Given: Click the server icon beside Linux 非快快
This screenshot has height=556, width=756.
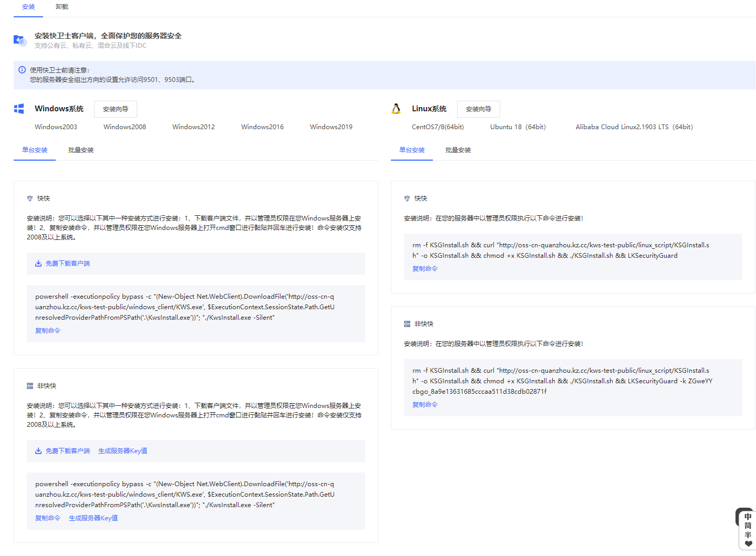Looking at the screenshot, I should point(407,324).
